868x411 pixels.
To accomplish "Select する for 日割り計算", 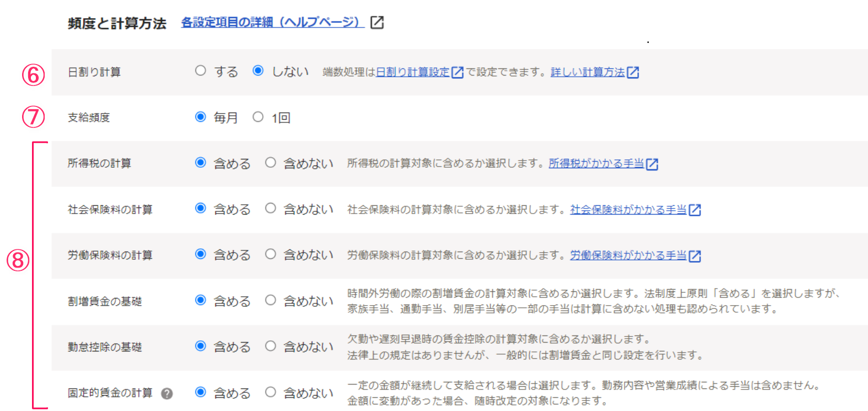I will tap(200, 71).
